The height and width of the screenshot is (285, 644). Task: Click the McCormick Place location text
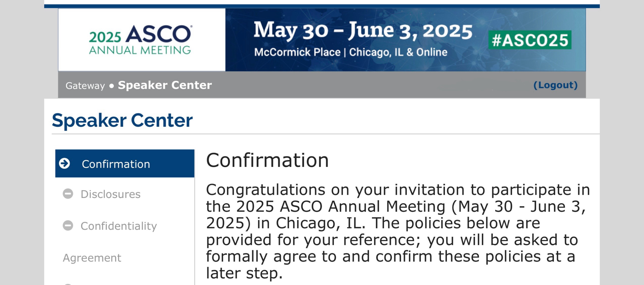297,52
